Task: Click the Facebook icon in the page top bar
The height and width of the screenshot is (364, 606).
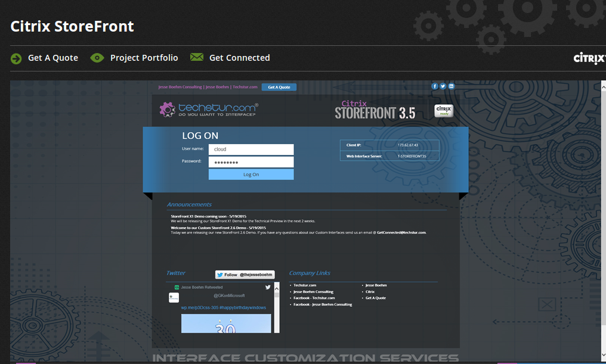Action: tap(435, 86)
